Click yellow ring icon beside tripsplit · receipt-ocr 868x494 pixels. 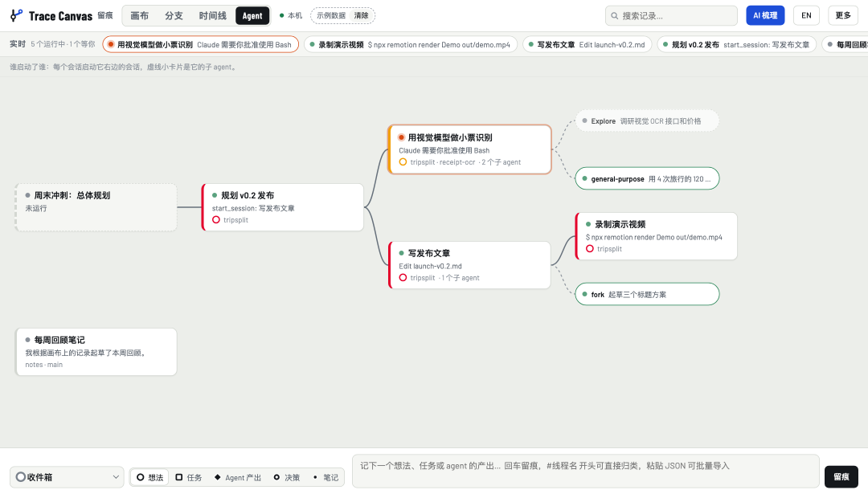[x=403, y=162]
